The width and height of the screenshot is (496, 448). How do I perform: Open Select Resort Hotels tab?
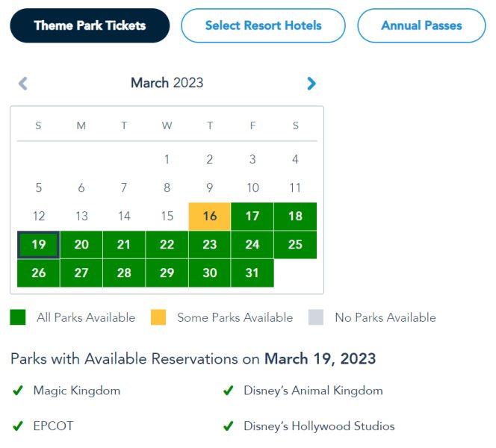point(263,25)
